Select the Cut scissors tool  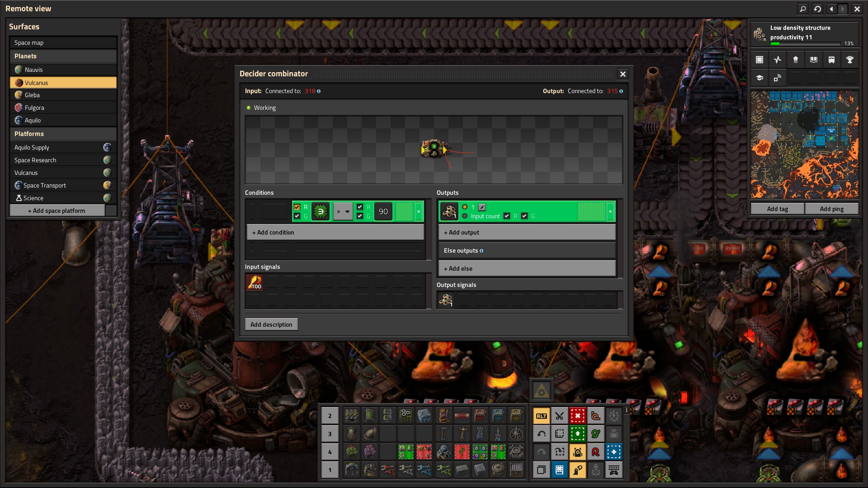pos(559,416)
